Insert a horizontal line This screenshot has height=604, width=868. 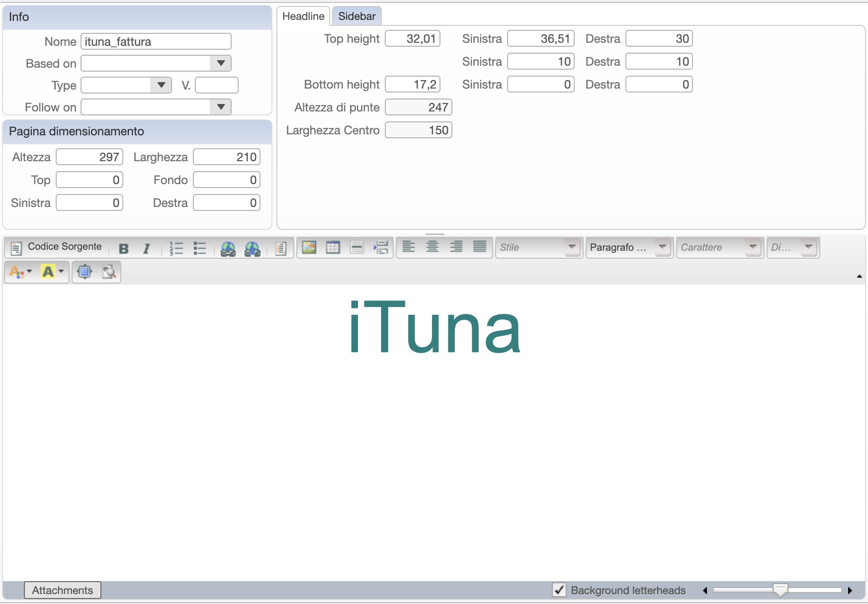[357, 247]
